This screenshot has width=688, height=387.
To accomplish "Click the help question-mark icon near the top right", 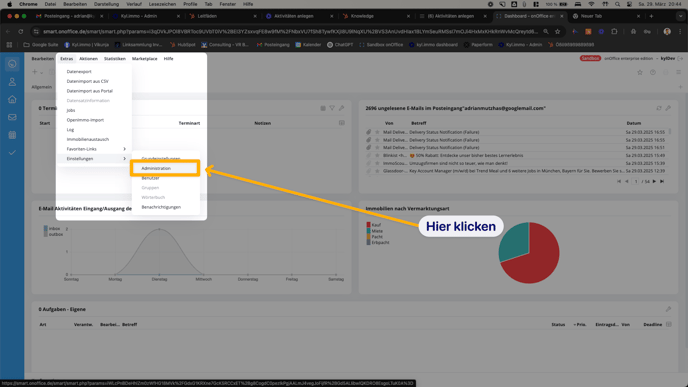I will [x=653, y=72].
